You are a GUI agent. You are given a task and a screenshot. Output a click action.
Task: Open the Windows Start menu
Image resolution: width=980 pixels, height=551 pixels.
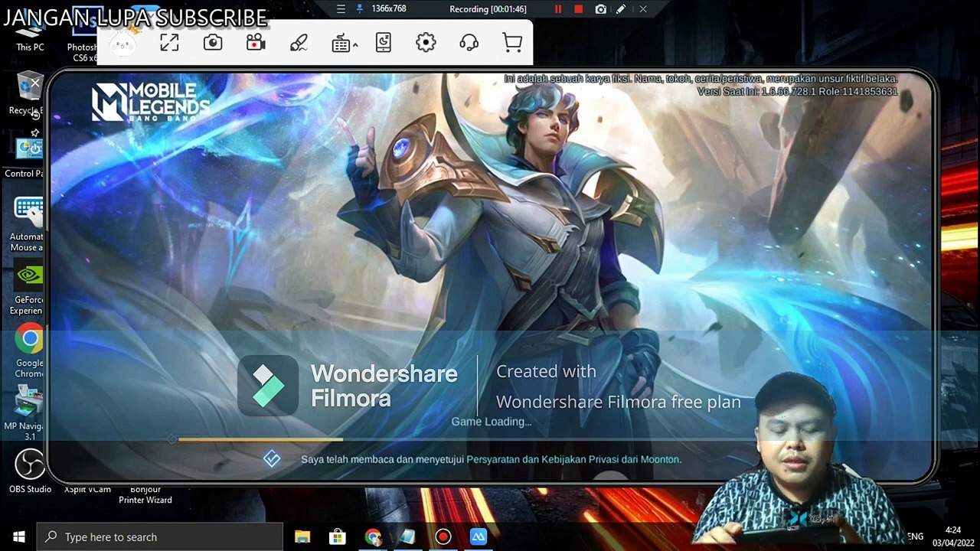pyautogui.click(x=18, y=536)
